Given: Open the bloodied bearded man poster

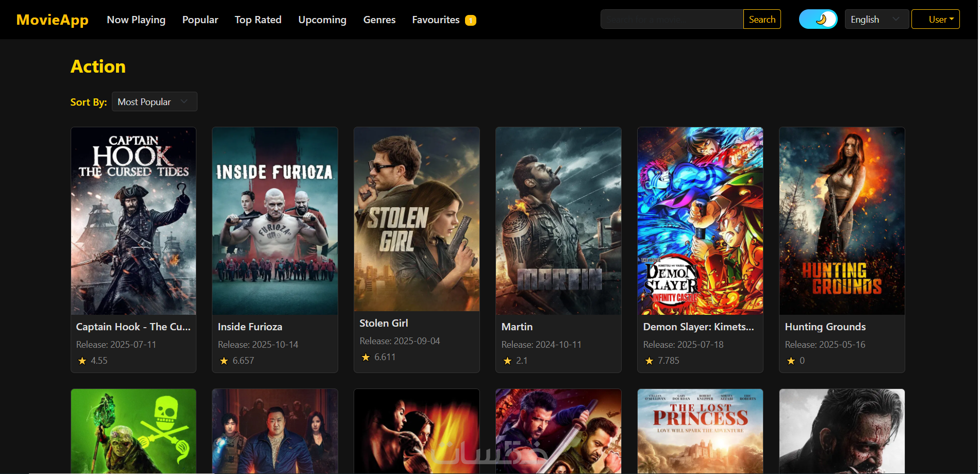Looking at the screenshot, I should (x=842, y=431).
